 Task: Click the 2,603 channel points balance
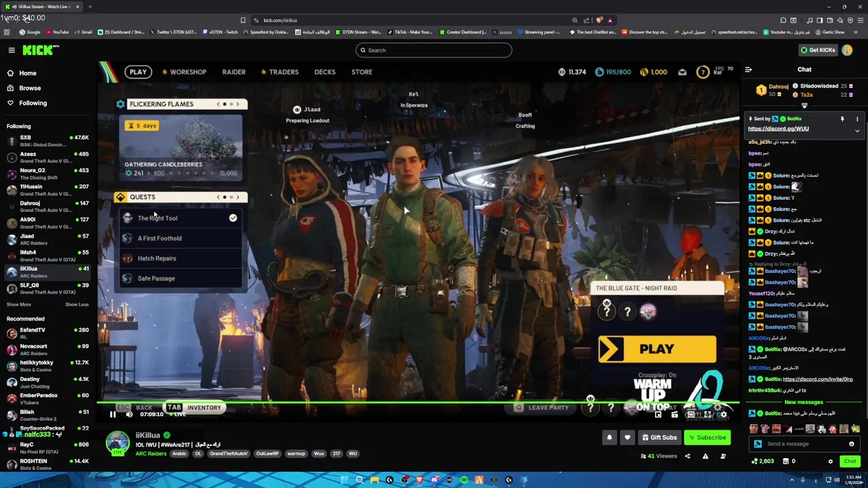[x=763, y=462]
